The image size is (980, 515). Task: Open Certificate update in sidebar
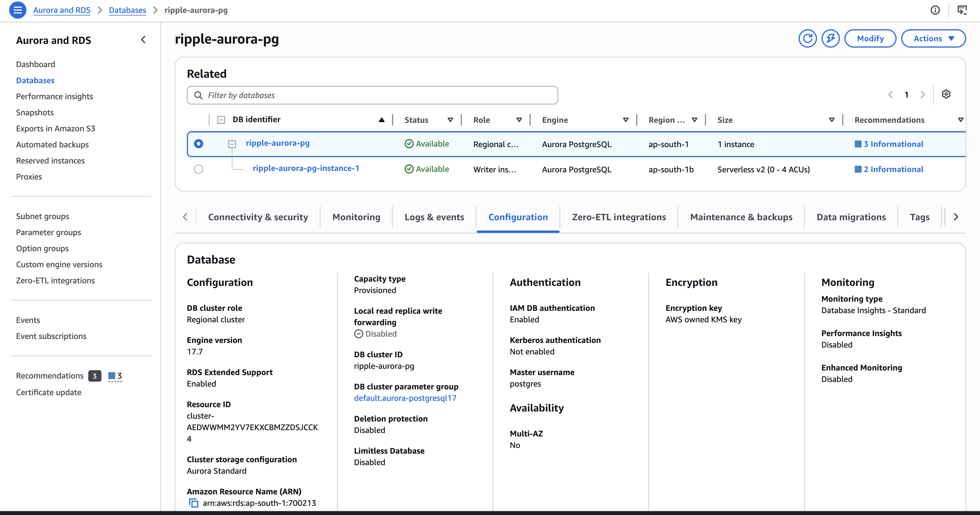click(49, 392)
